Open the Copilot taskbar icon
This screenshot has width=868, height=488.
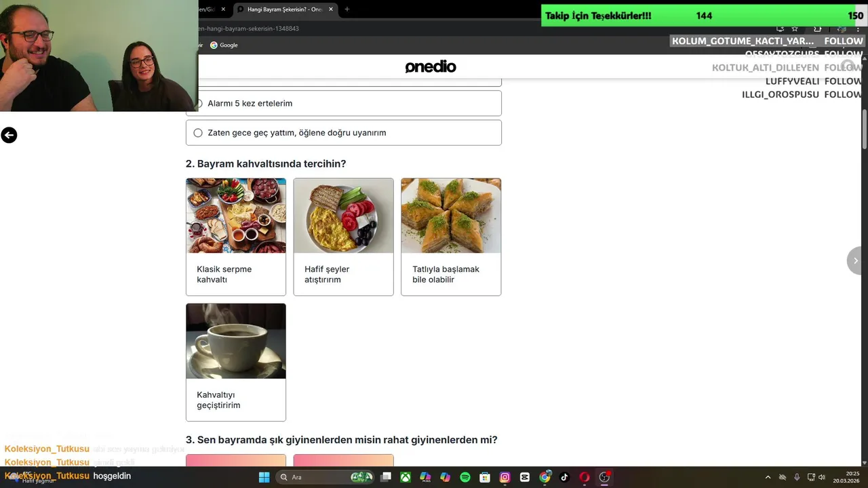click(x=445, y=477)
